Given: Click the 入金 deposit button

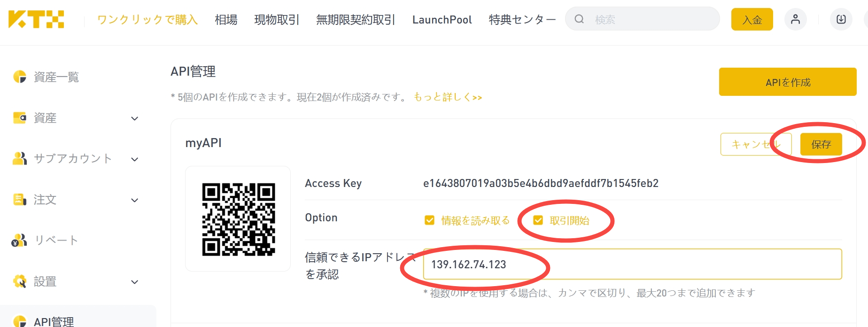Looking at the screenshot, I should 752,19.
